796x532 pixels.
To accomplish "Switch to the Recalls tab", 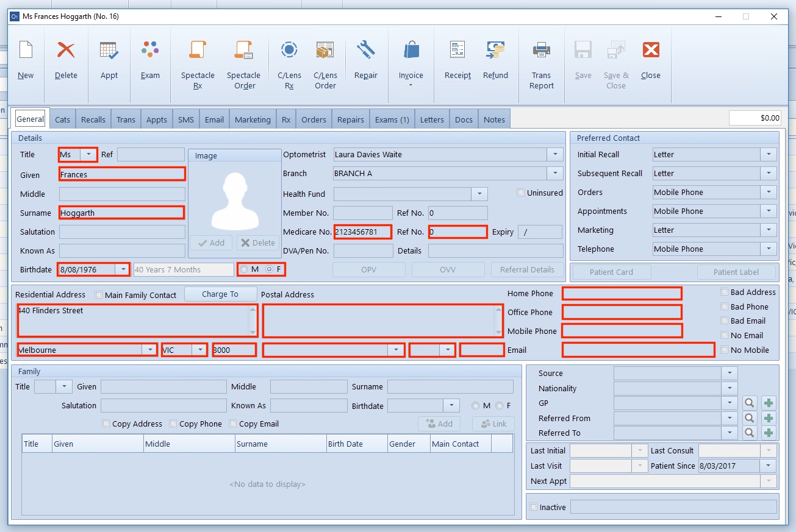I will [93, 119].
